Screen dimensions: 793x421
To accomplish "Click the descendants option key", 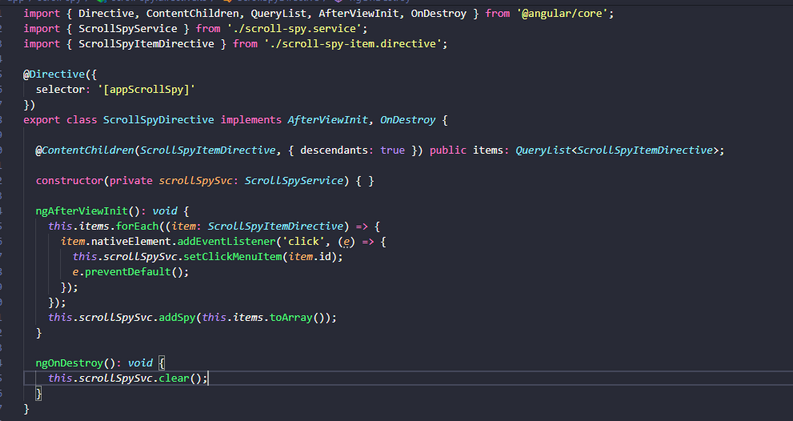I will pos(334,150).
